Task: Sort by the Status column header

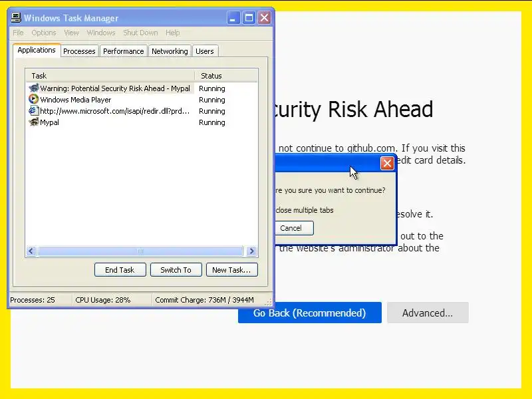Action: point(226,76)
